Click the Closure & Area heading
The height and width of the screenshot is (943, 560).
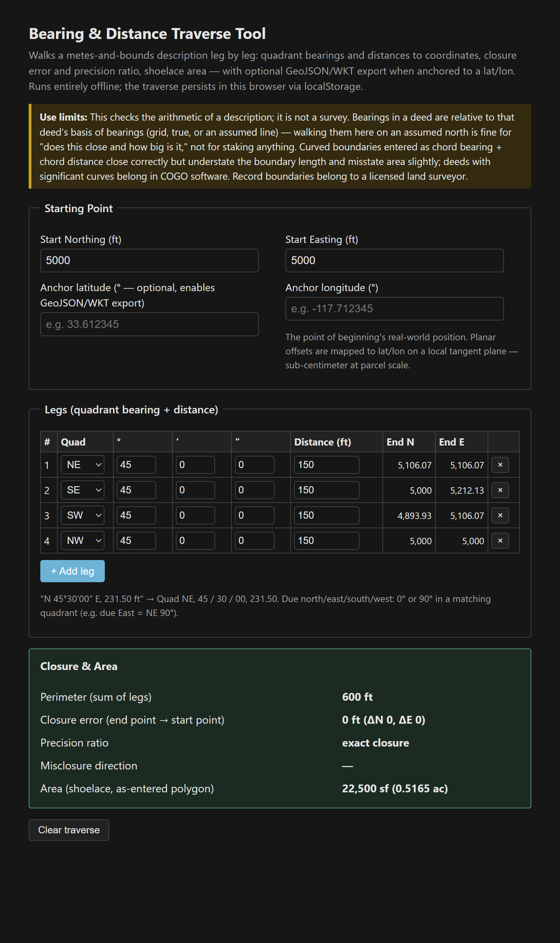[79, 666]
